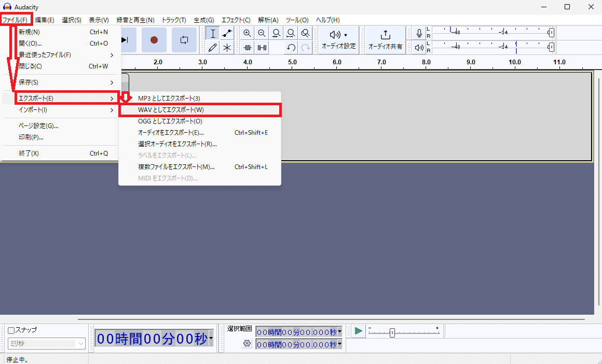Click the Zoom Toggle icon
This screenshot has height=364, width=602.
click(x=305, y=33)
